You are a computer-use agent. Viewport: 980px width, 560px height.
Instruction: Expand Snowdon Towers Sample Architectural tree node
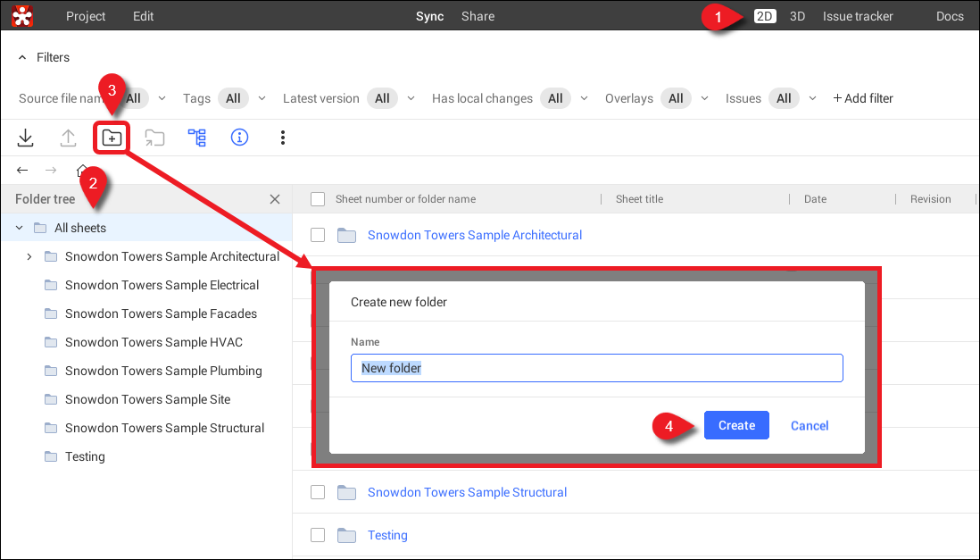pos(29,256)
